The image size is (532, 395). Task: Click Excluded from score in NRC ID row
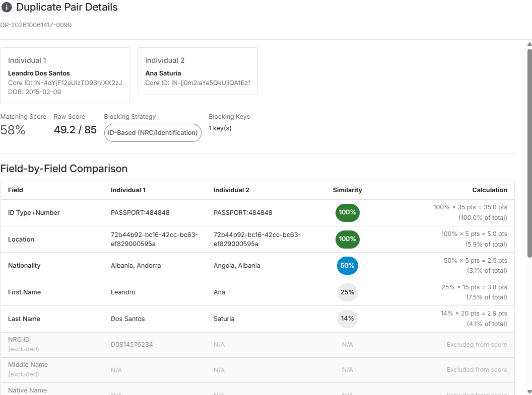pyautogui.click(x=477, y=345)
